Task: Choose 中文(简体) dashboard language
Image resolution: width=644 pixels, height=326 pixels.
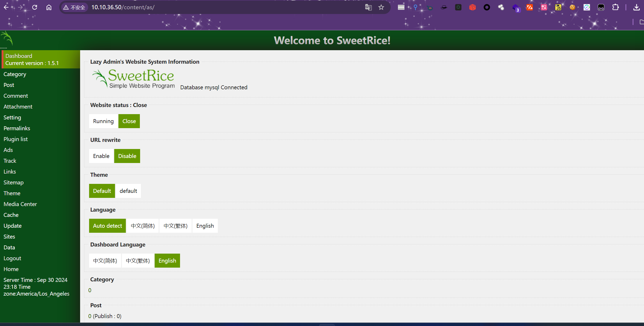Action: tap(105, 261)
